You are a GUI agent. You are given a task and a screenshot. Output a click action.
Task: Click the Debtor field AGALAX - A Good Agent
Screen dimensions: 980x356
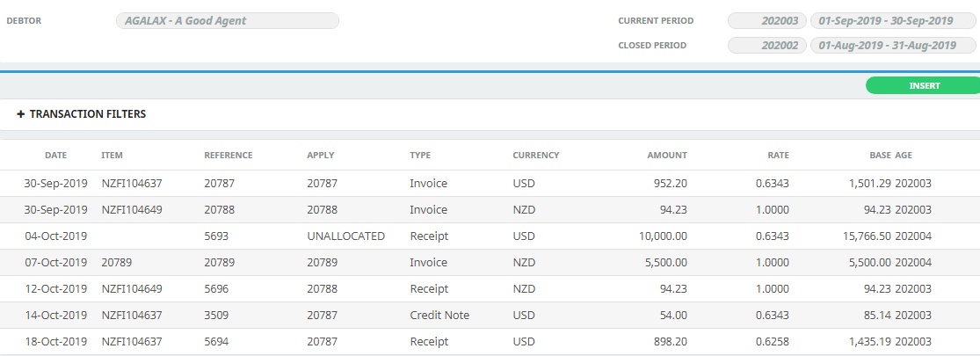[x=228, y=20]
